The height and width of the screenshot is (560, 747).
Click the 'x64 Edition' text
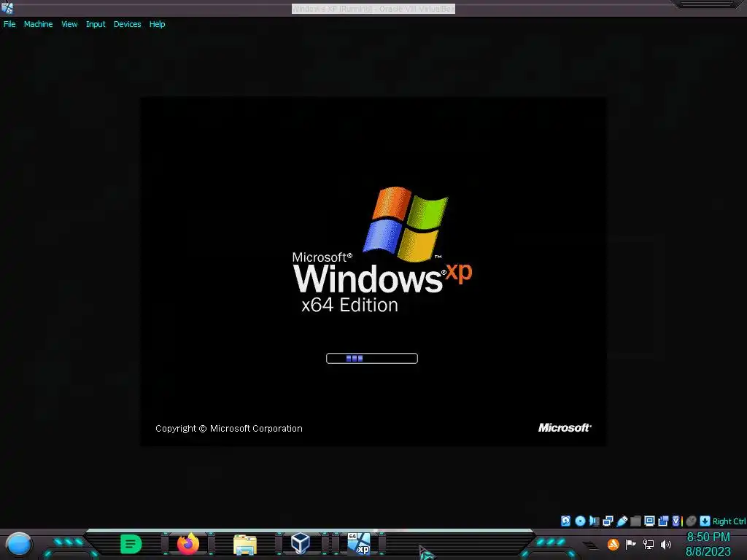[x=349, y=305]
